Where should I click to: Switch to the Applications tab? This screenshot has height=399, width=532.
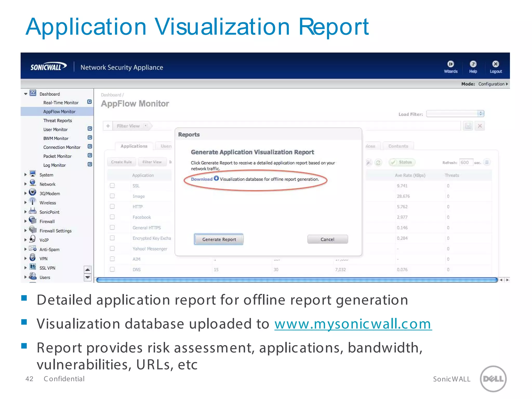tap(134, 146)
